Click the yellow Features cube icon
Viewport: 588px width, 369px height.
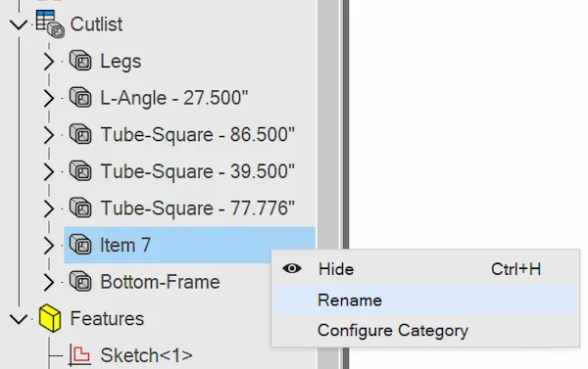50,318
